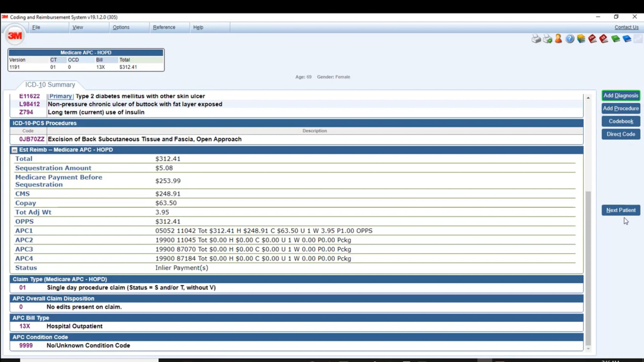Switch to the ICD-10 Summary tab
644x362 pixels.
(50, 85)
